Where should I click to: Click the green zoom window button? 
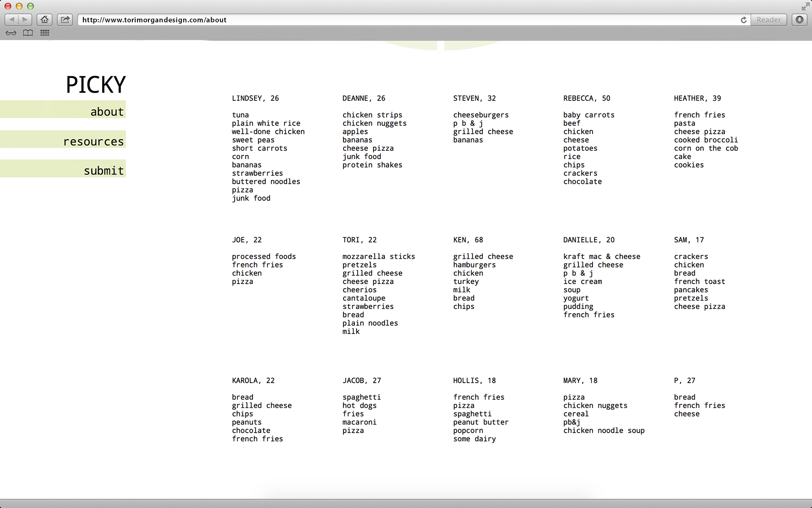tap(30, 6)
